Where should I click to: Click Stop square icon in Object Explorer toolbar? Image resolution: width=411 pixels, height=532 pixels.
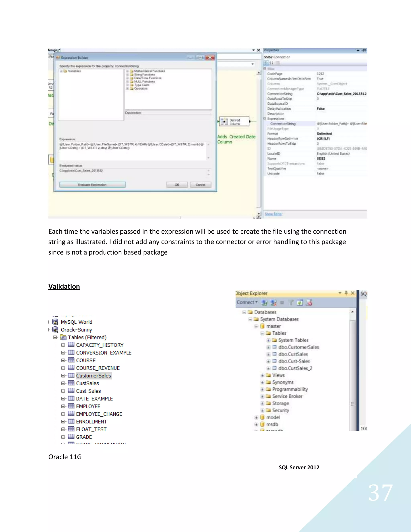pos(282,303)
